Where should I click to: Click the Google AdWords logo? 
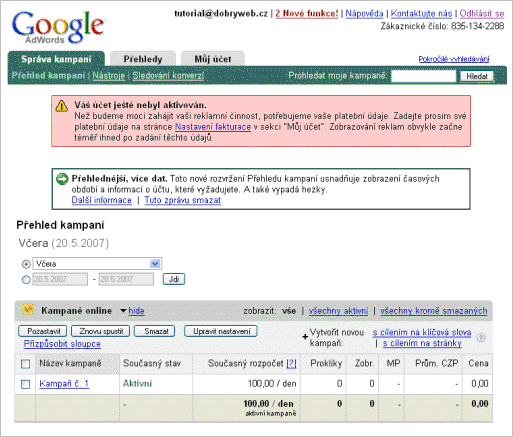(x=59, y=27)
